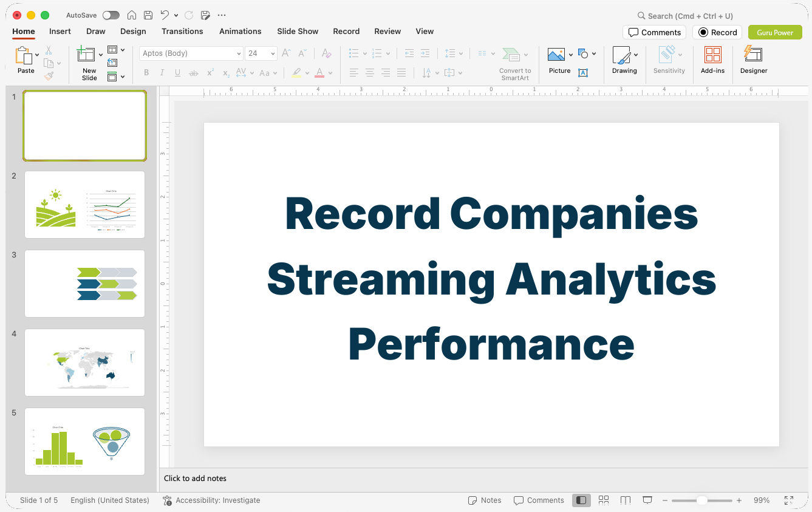Click Convert to SmartArt
Screen dimensions: 812x512
(515, 64)
